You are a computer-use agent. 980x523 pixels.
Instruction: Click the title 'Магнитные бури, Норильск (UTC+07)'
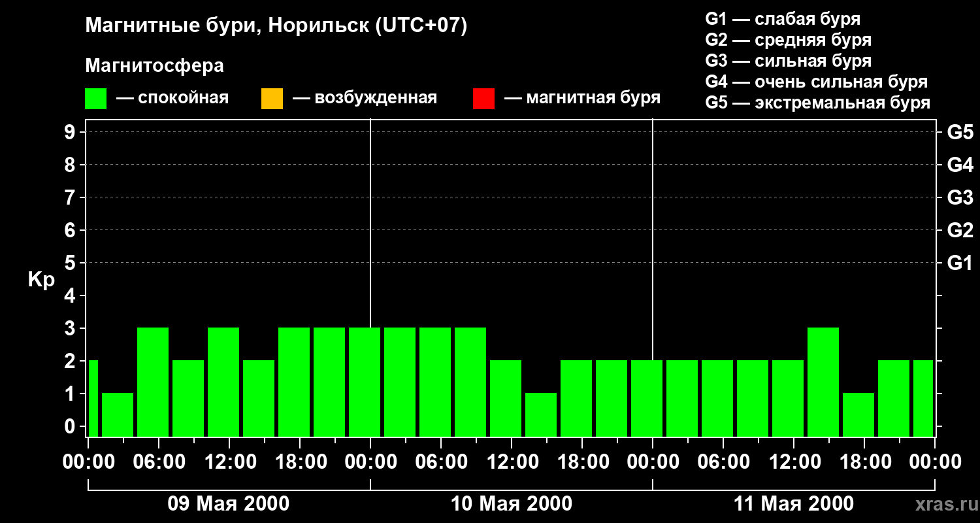click(x=276, y=26)
